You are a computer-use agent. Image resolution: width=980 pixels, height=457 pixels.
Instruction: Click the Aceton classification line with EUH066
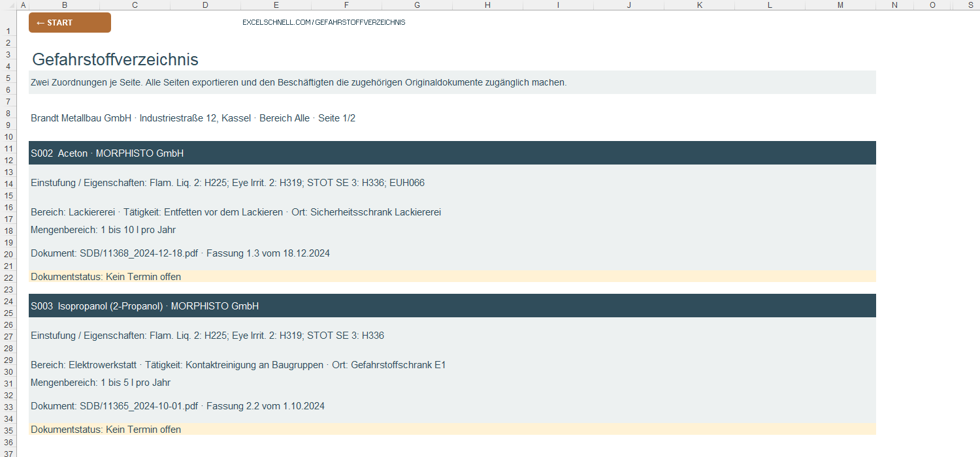227,183
